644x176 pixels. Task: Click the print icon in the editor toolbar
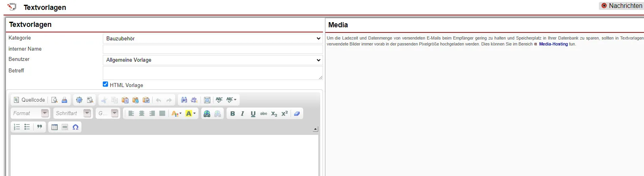pos(64,100)
